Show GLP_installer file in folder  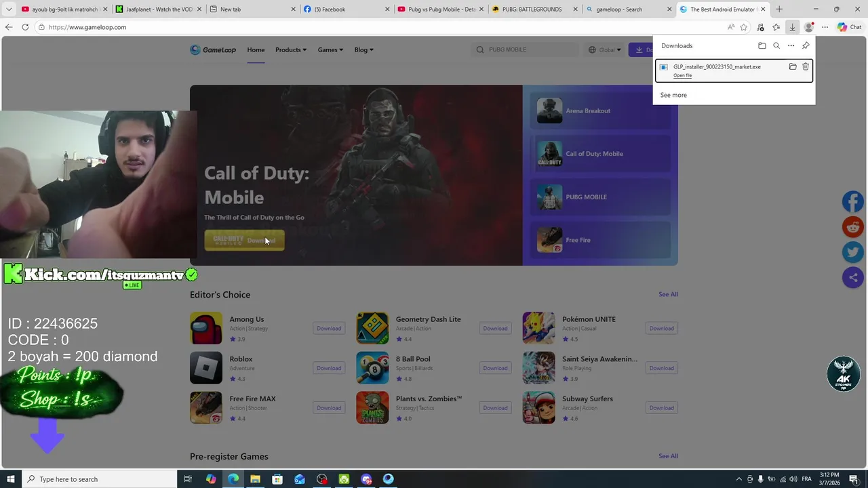point(793,66)
